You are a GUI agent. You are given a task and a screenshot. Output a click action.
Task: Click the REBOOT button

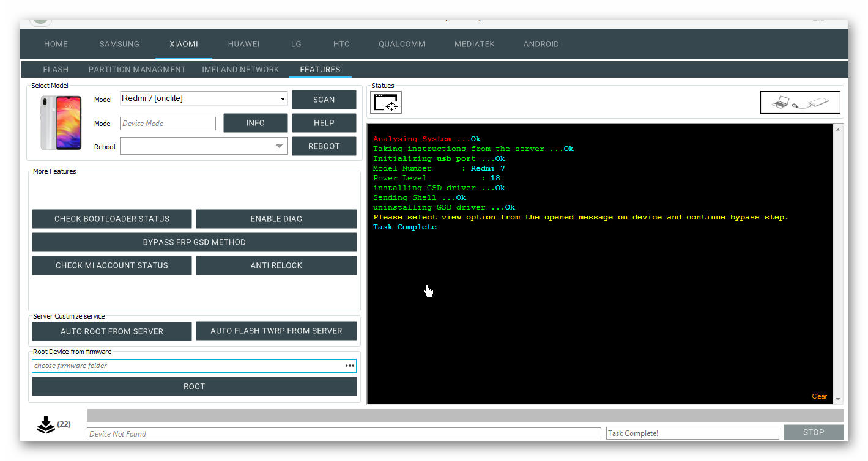click(x=324, y=146)
